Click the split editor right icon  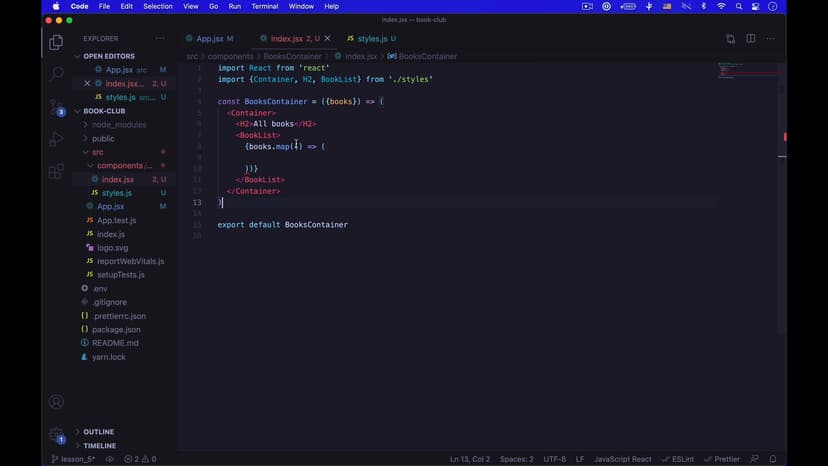[751, 39]
